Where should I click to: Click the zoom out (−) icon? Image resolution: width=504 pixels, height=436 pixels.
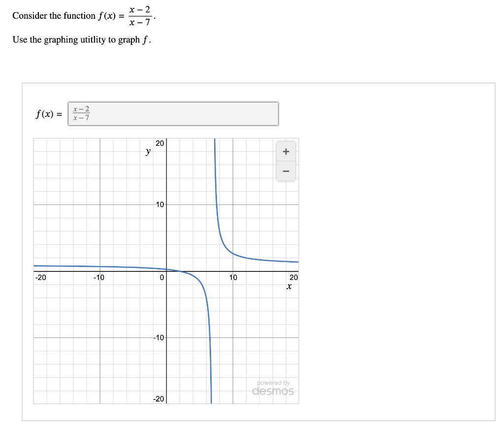click(285, 170)
